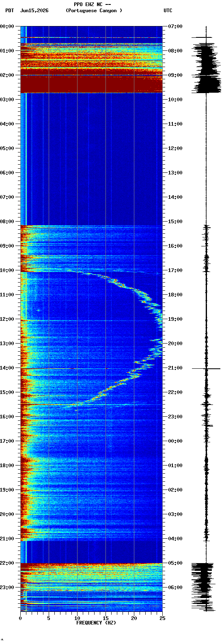Click the UTC time label '15:00'
This screenshot has width=224, height=644.
(175, 222)
